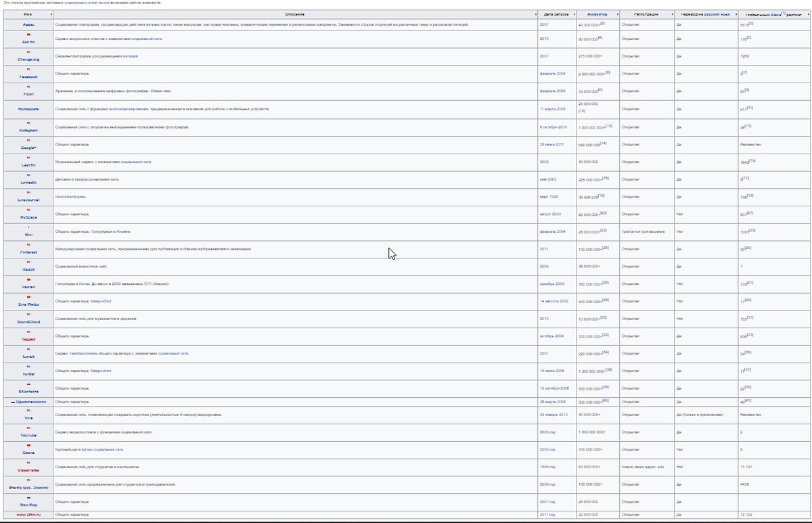Open the LiveJournal article link
The width and height of the screenshot is (812, 523).
pos(28,200)
